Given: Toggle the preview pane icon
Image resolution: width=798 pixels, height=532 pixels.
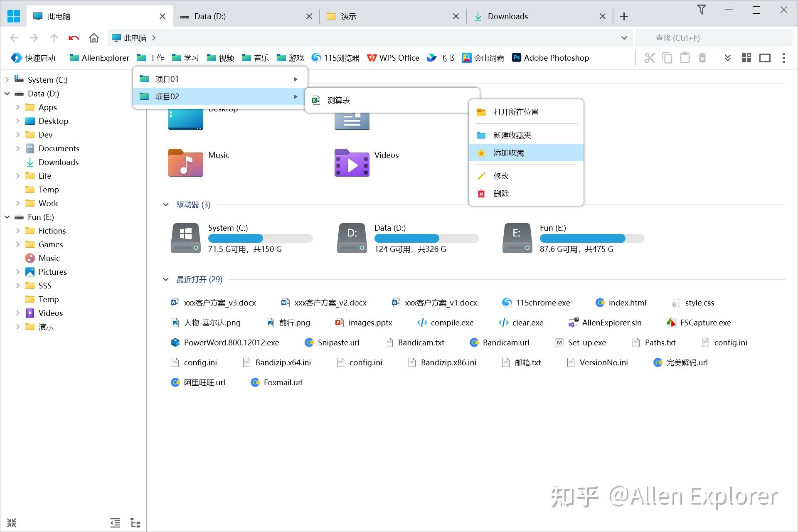Looking at the screenshot, I should 765,58.
